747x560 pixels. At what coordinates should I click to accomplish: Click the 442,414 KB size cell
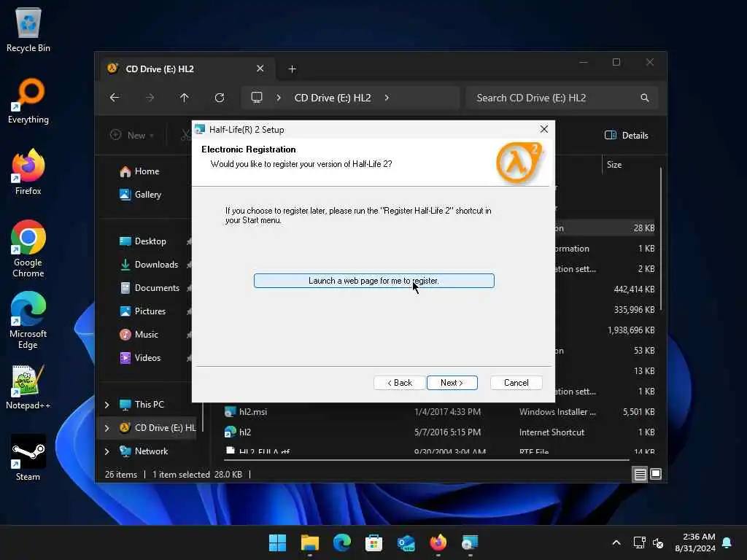pos(634,289)
